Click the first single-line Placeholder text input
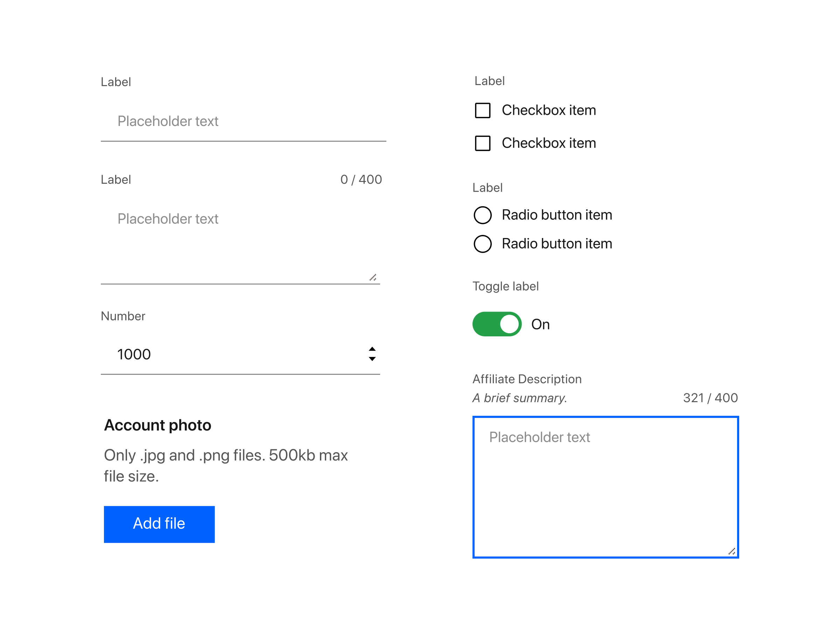The image size is (840, 630). pos(243,121)
